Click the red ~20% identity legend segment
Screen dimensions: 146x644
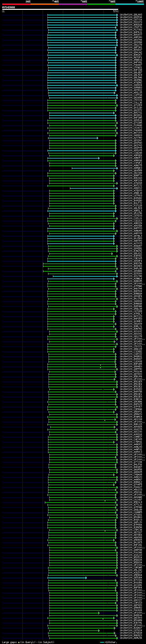16,4
